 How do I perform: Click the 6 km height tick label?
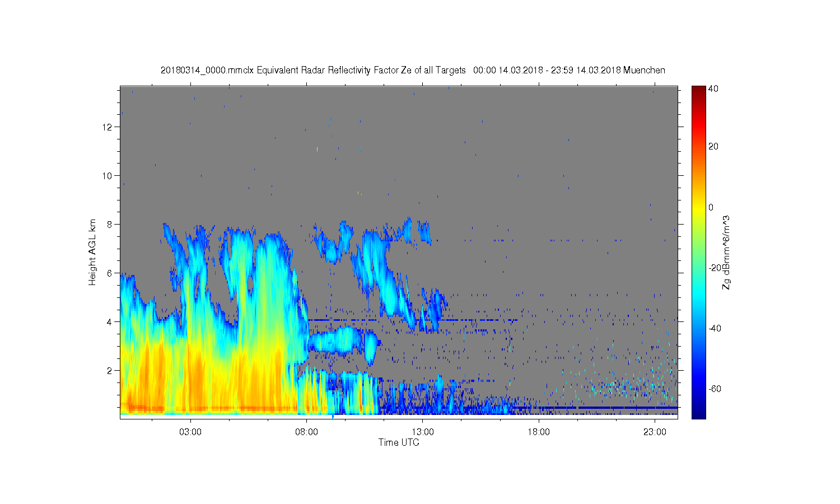(110, 273)
